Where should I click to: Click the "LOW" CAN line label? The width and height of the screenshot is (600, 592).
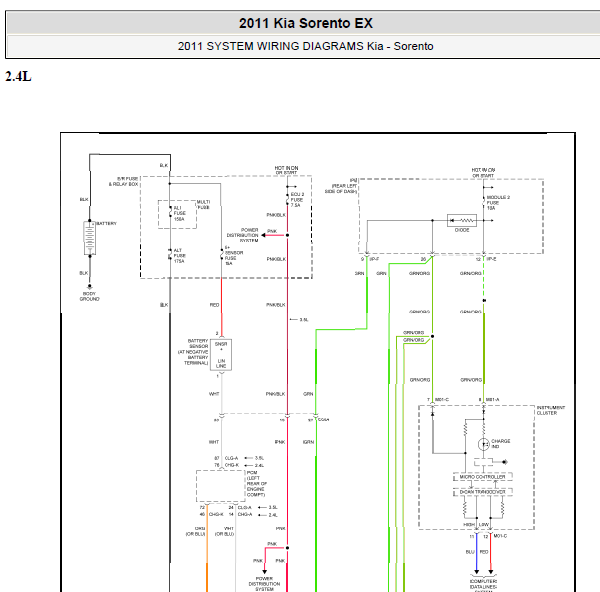[x=484, y=525]
